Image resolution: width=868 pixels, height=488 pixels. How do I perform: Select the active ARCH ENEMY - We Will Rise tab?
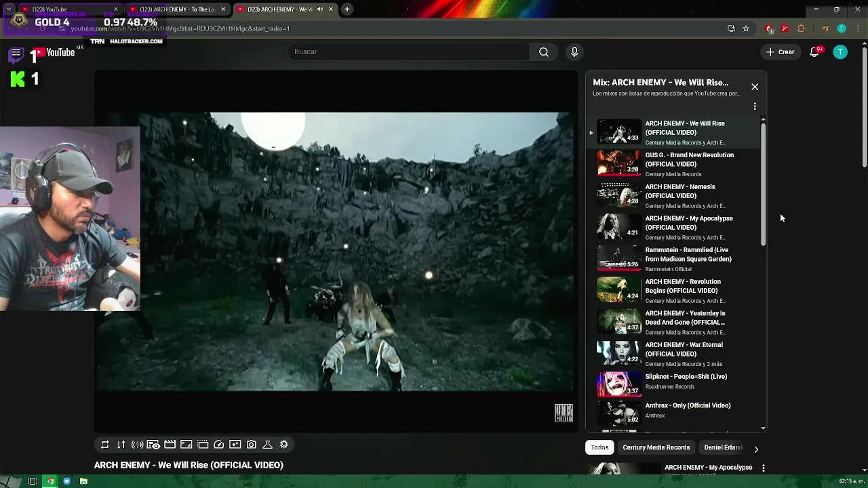285,9
